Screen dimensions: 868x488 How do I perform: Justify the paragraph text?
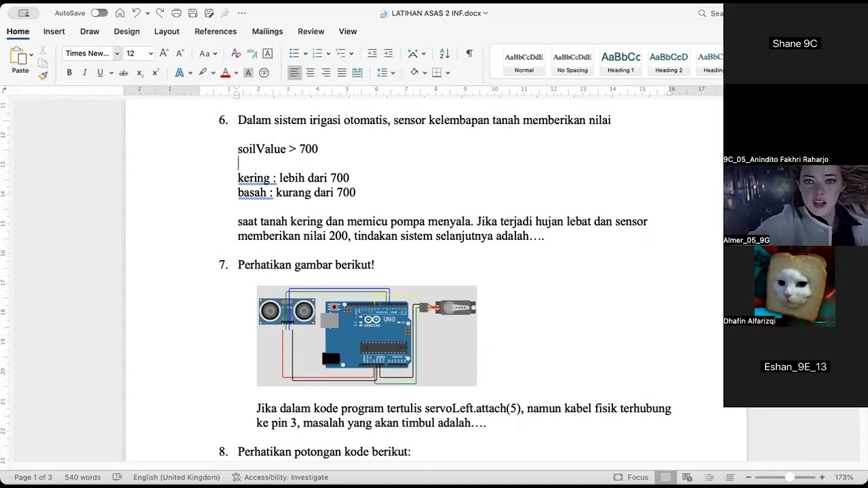[342, 73]
